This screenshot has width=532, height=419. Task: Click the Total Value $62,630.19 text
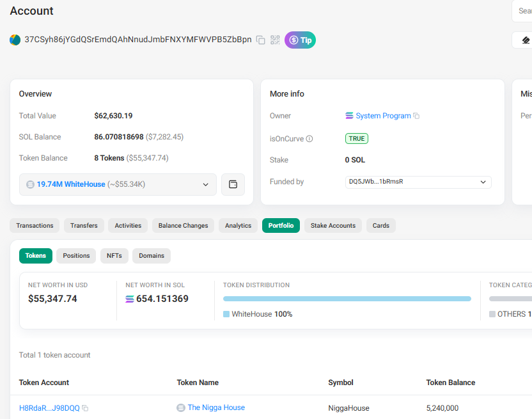pos(113,116)
